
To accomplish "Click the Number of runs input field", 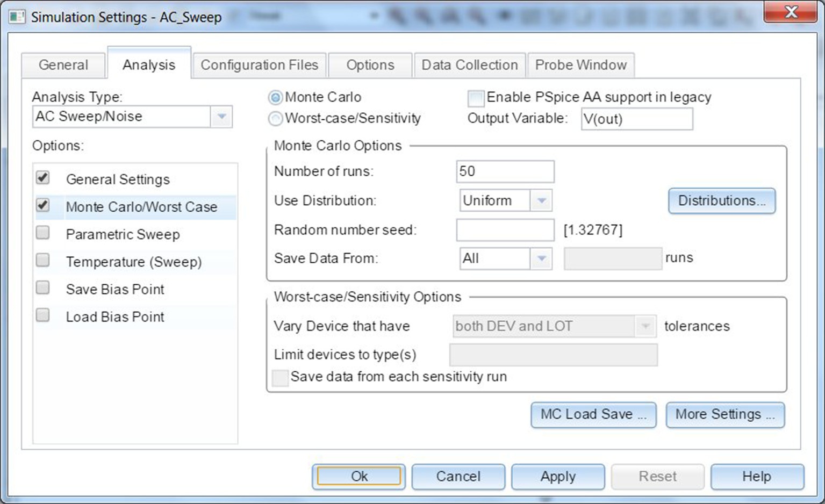I will click(505, 172).
